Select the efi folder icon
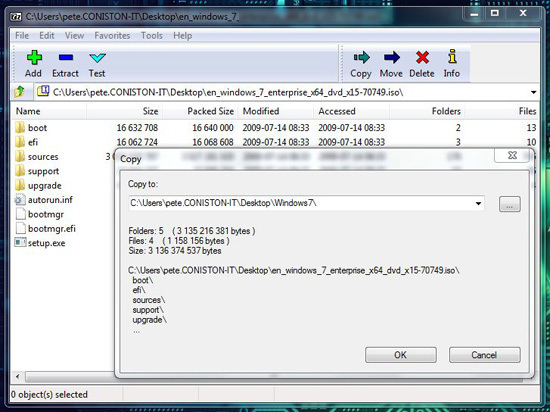Screen dimensions: 550x412 point(20,142)
